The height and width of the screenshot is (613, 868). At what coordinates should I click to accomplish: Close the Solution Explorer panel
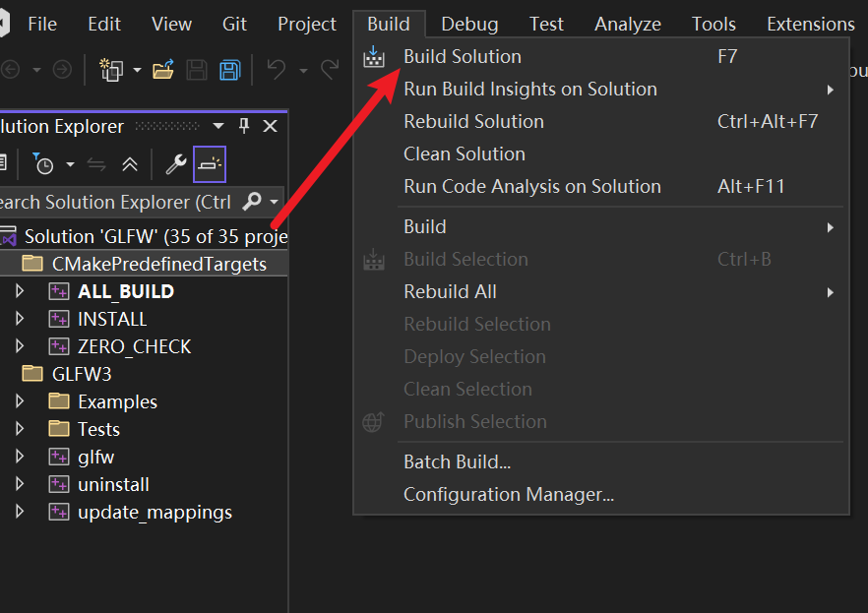pyautogui.click(x=270, y=126)
